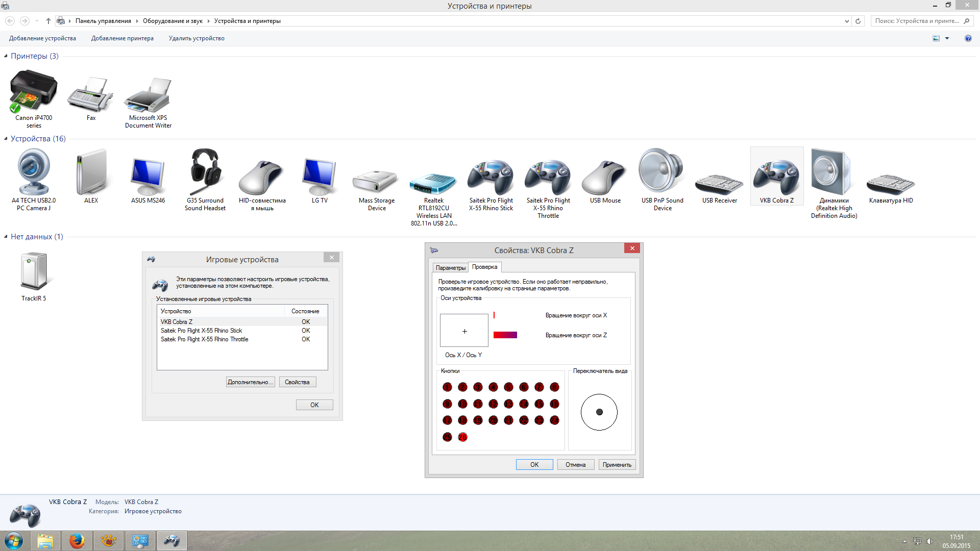Click OK in the Игровые устройства dialog
This screenshot has width=980, height=551.
314,405
